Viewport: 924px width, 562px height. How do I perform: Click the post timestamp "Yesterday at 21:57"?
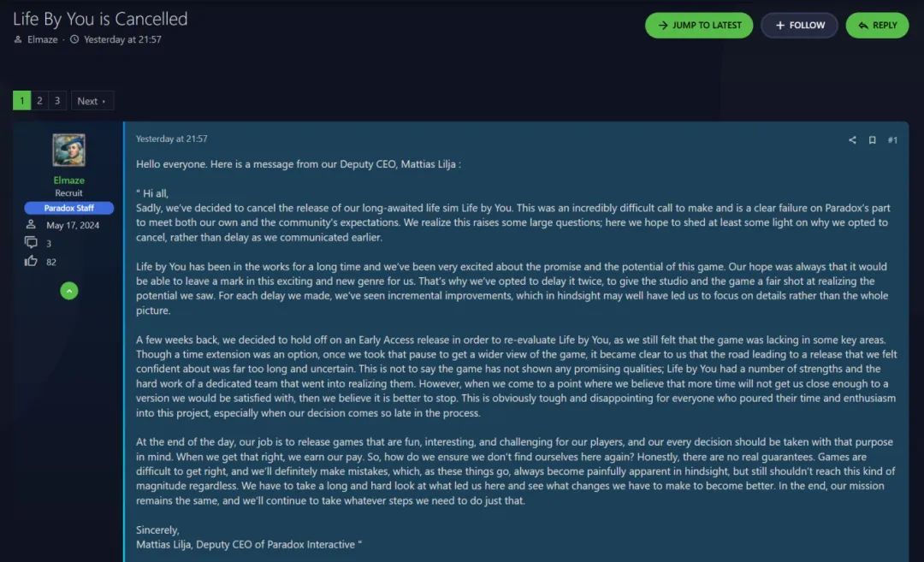[x=171, y=139]
